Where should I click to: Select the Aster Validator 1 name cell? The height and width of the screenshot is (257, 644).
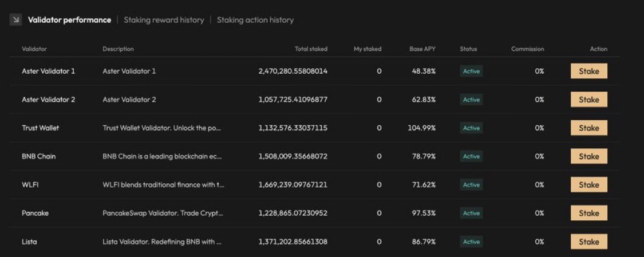(49, 71)
